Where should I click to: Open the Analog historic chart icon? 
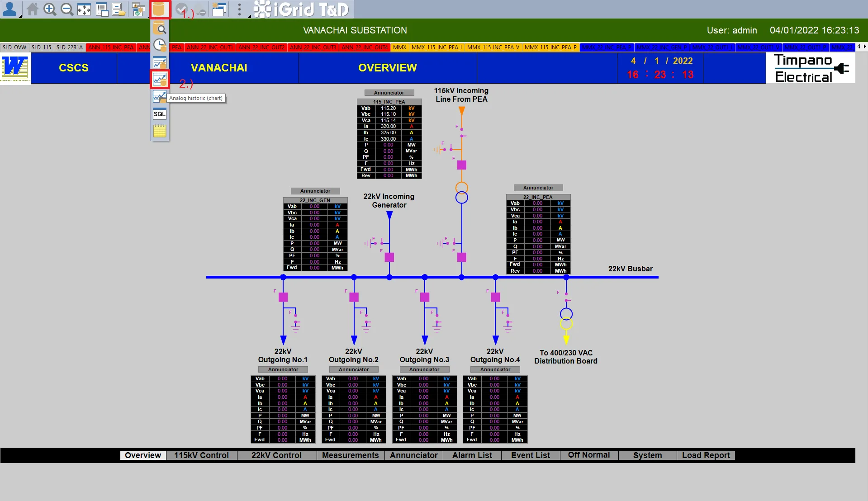pos(160,80)
